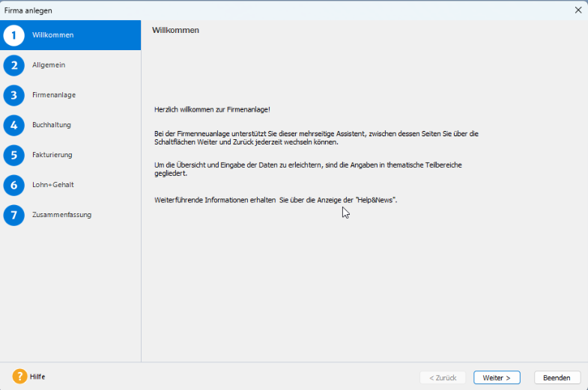Viewport: 588px width, 390px height.
Task: Close the Firma anlegen dialog
Action: click(578, 10)
